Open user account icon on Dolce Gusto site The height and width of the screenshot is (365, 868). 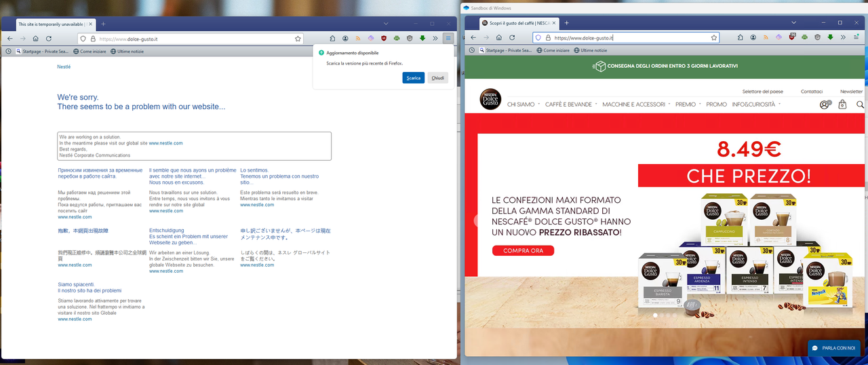[x=825, y=104]
